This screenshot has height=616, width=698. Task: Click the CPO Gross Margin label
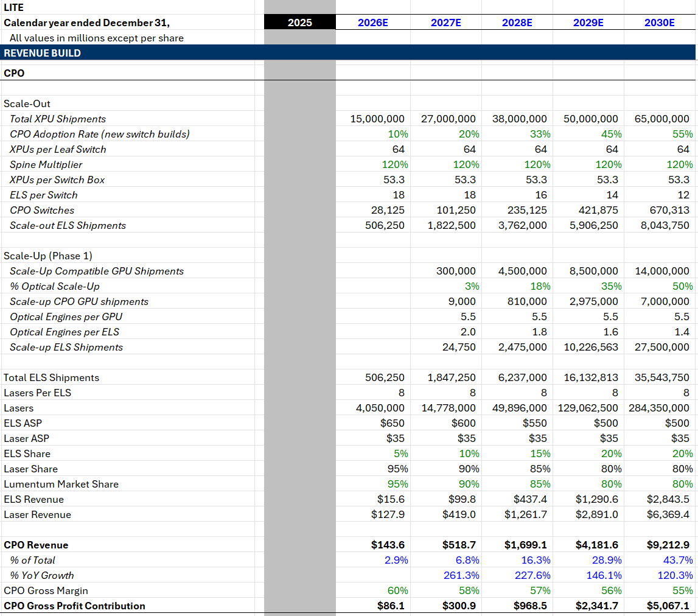46,590
